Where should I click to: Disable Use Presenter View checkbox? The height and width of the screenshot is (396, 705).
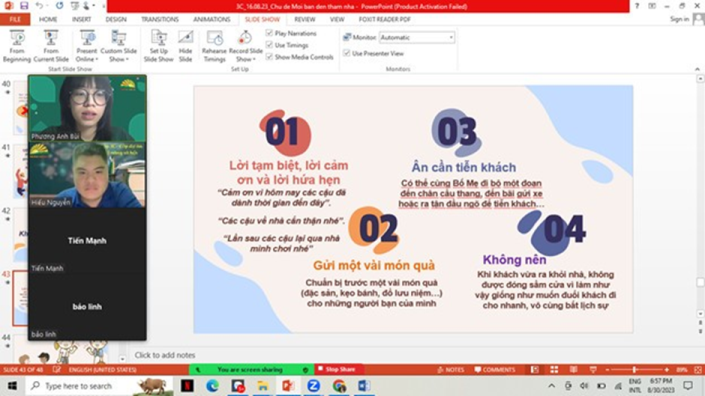coord(347,53)
